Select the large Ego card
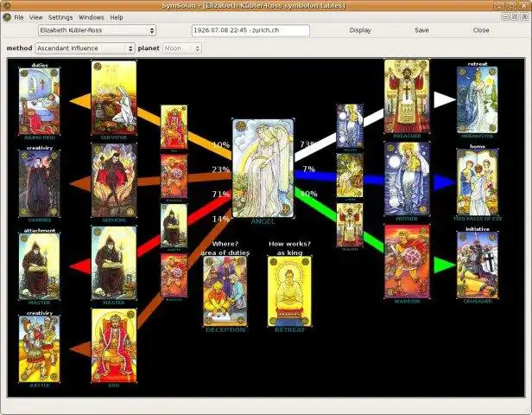 [x=114, y=346]
